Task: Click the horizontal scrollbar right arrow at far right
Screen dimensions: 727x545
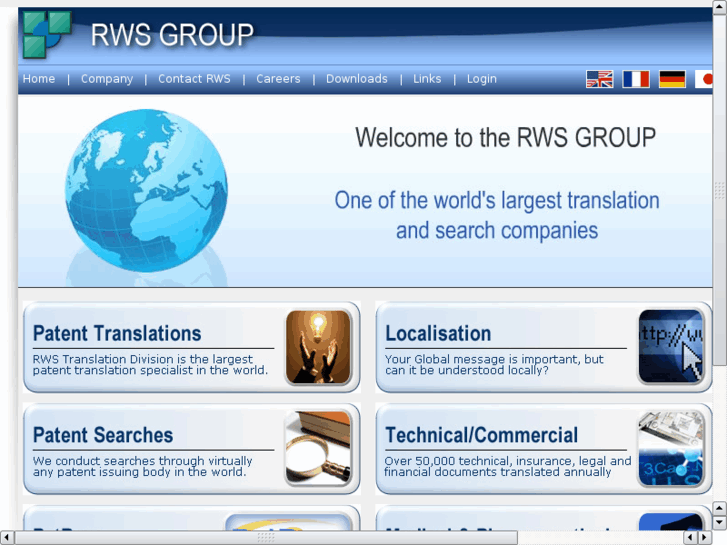Action: coord(705,538)
